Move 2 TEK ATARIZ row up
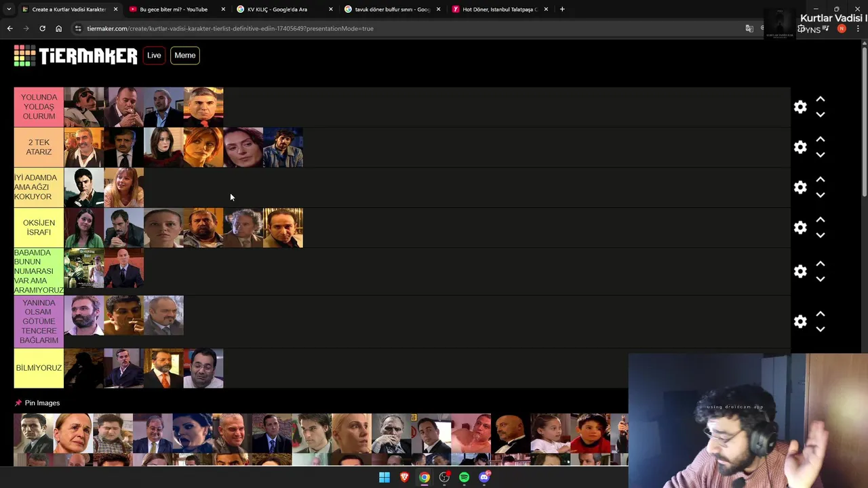This screenshot has height=488, width=868. pos(821,139)
